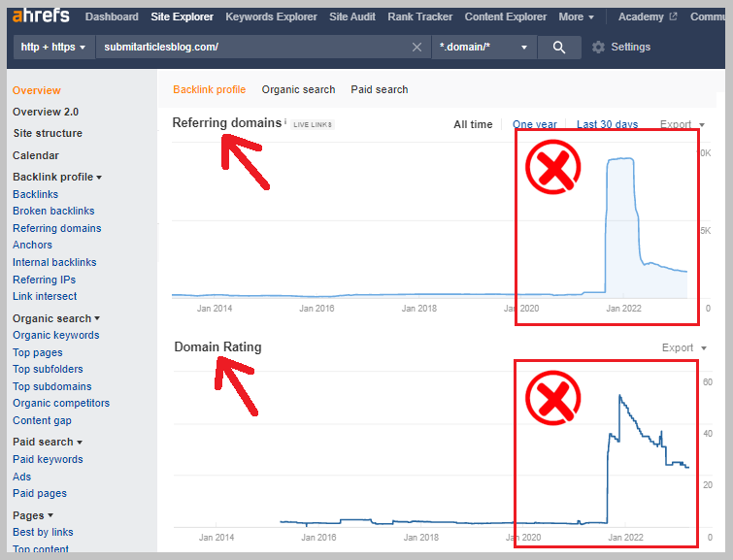Open the Link intersect report
The image size is (733, 560).
pyautogui.click(x=45, y=296)
